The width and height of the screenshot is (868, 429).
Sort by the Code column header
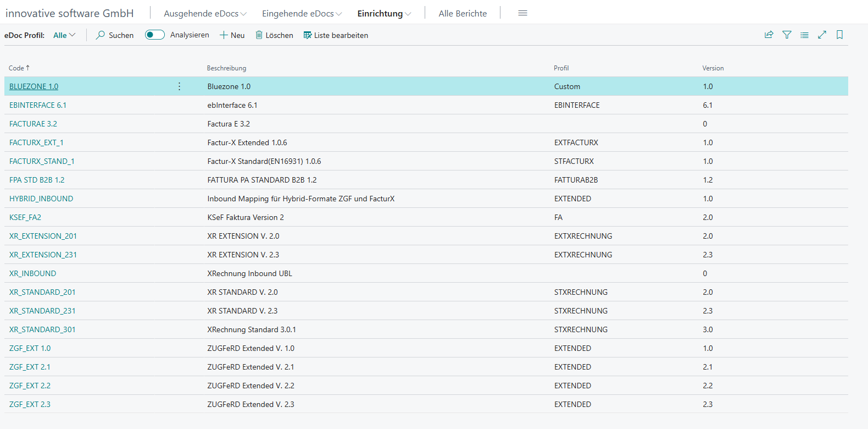pos(16,68)
